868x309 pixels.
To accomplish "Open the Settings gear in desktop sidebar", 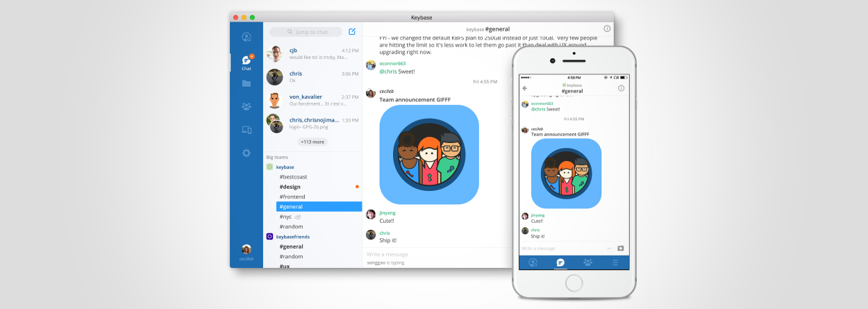I will click(x=247, y=153).
